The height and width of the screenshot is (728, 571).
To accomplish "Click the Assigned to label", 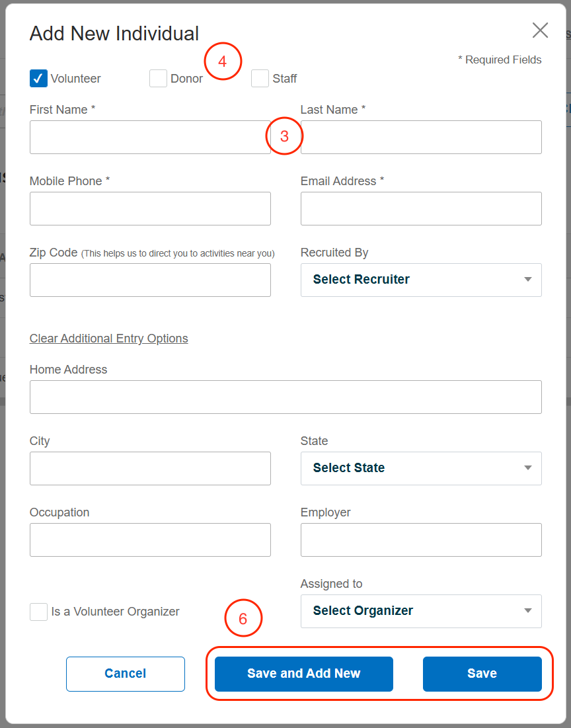I will tap(331, 584).
